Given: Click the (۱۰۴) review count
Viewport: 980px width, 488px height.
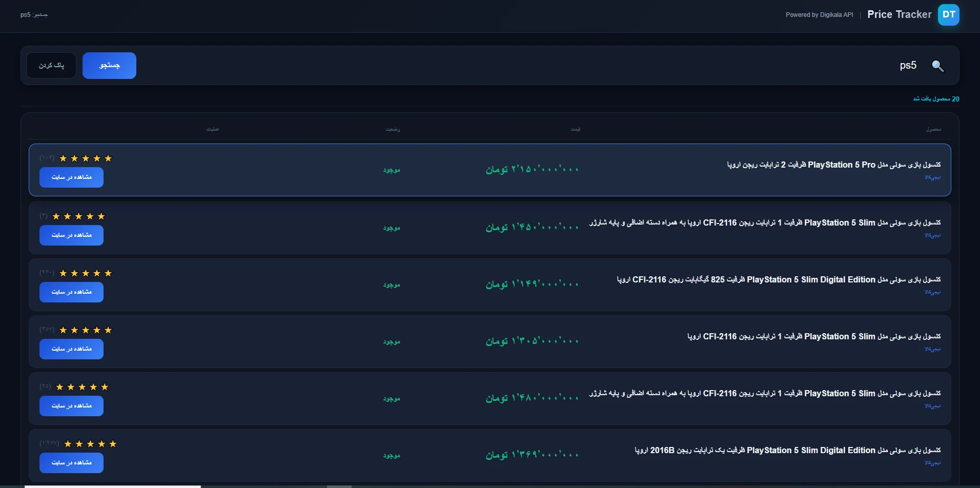Looking at the screenshot, I should (x=47, y=158).
